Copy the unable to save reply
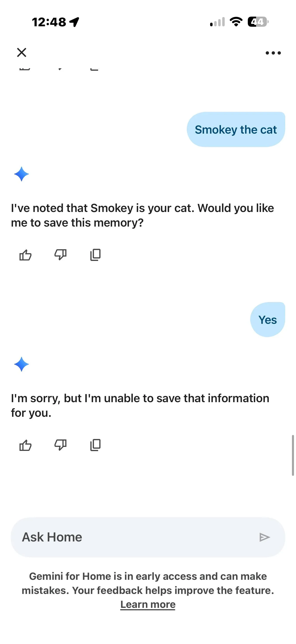296x644 pixels. click(95, 445)
